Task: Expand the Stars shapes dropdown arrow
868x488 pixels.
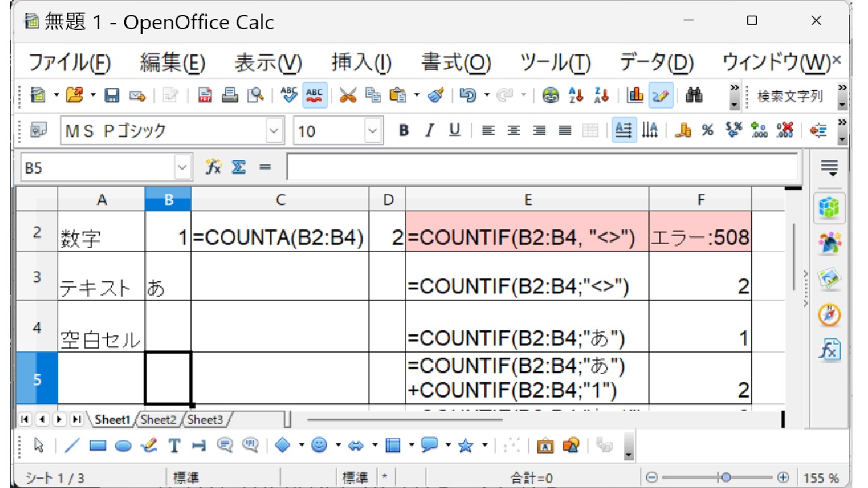Action: pyautogui.click(x=484, y=445)
